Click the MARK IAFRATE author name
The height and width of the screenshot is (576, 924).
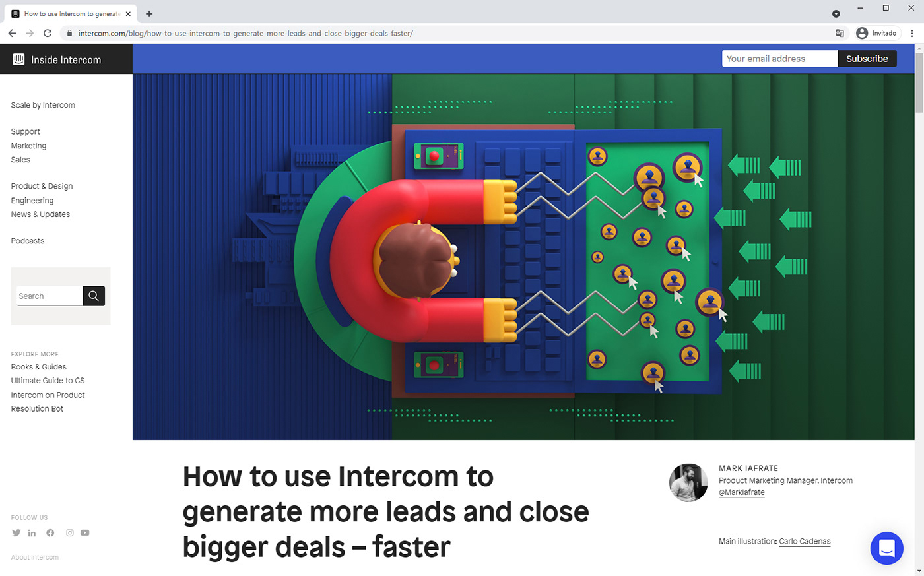(x=748, y=468)
